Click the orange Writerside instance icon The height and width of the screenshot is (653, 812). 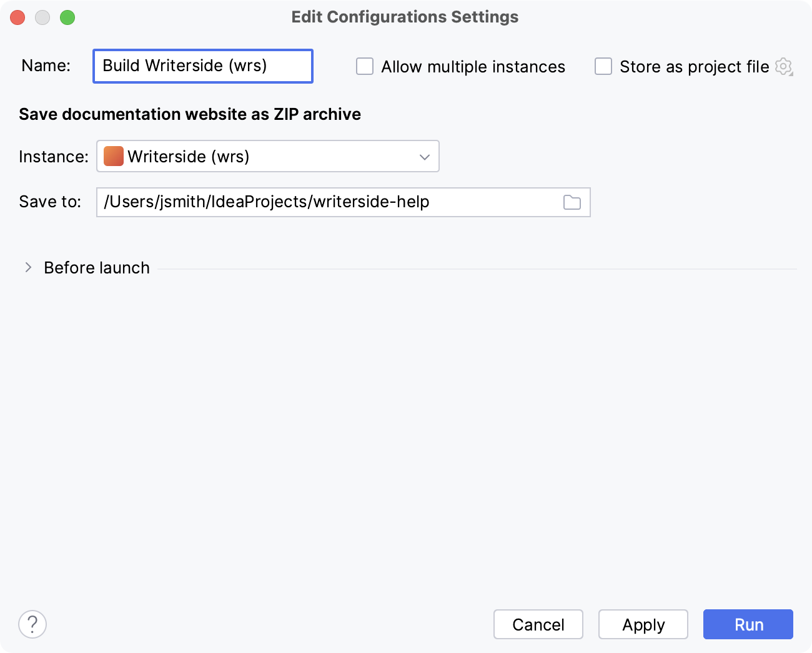click(x=113, y=156)
